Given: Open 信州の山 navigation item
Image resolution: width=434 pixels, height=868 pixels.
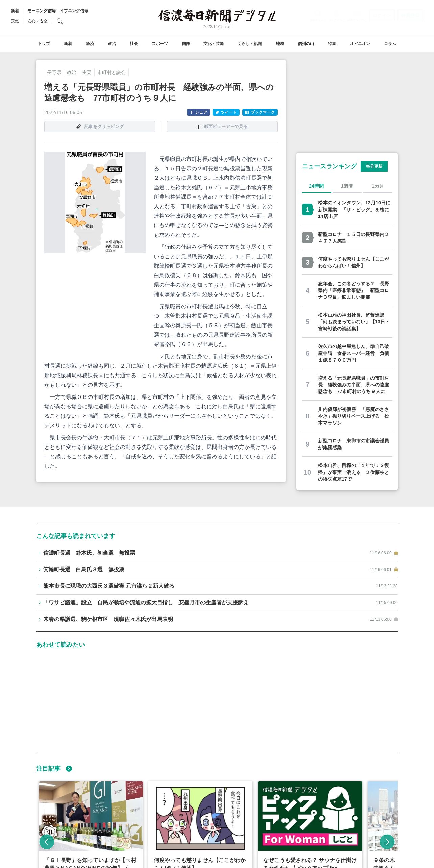Looking at the screenshot, I should pyautogui.click(x=306, y=44).
